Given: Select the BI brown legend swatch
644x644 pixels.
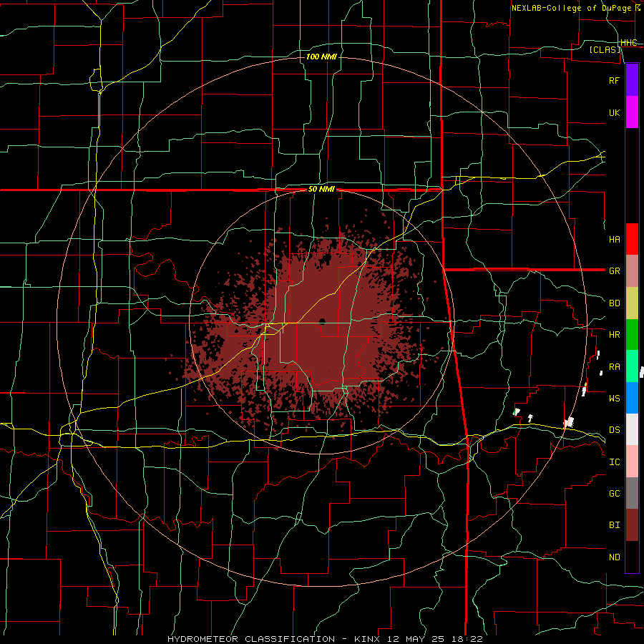Looking at the screenshot, I should [x=632, y=525].
